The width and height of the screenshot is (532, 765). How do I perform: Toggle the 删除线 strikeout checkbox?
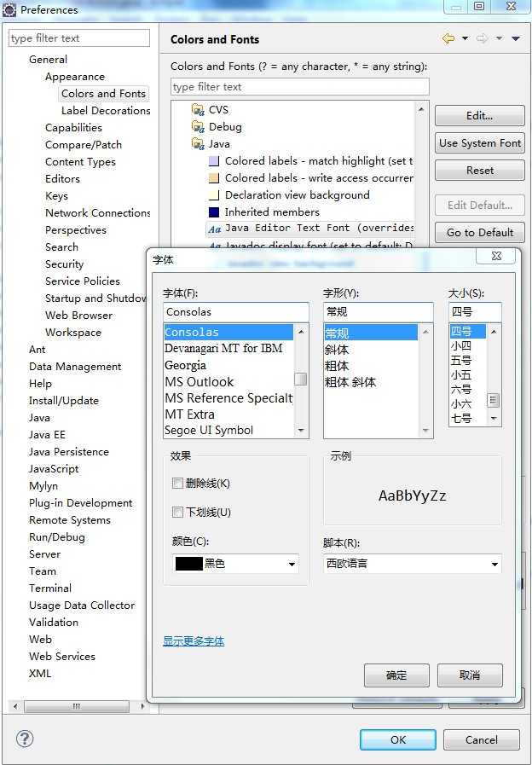pyautogui.click(x=177, y=484)
